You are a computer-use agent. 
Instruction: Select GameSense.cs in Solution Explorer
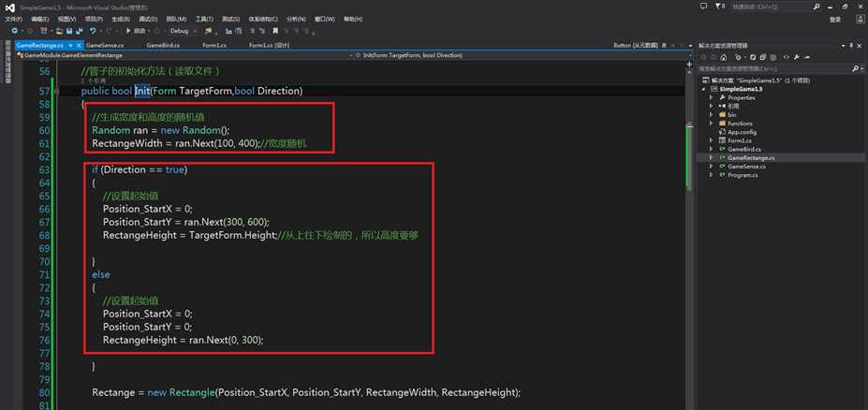coord(746,166)
